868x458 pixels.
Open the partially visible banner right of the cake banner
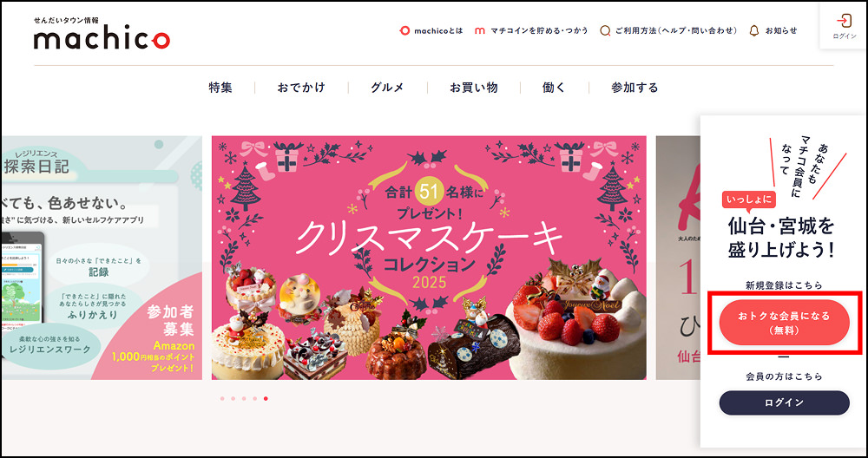pyautogui.click(x=678, y=258)
